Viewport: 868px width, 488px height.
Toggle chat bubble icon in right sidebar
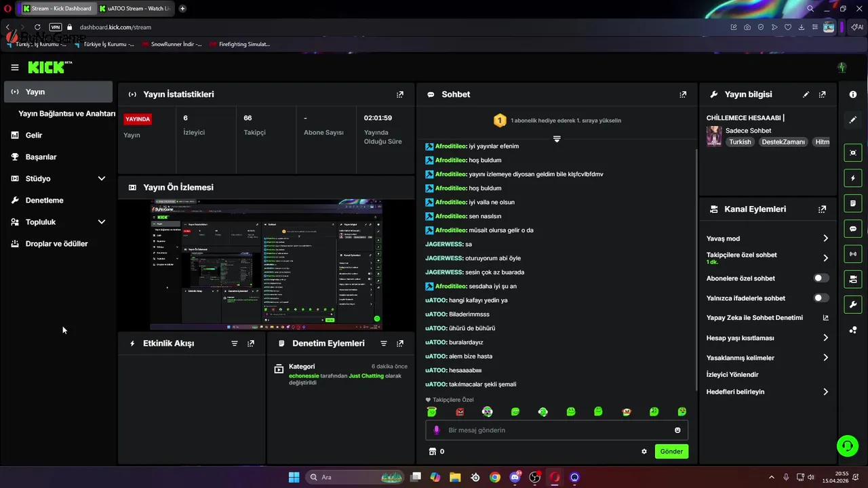click(x=853, y=228)
